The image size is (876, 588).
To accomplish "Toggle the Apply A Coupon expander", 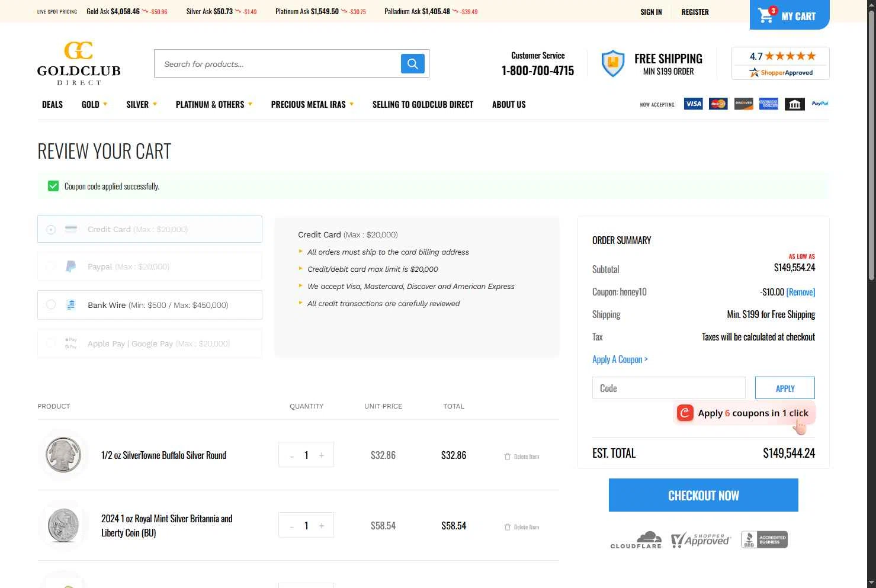I will point(620,359).
